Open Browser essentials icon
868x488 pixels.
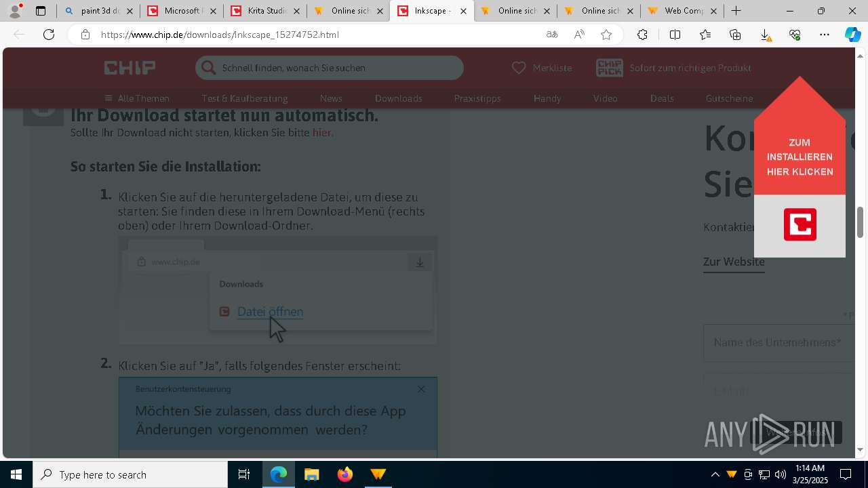795,35
